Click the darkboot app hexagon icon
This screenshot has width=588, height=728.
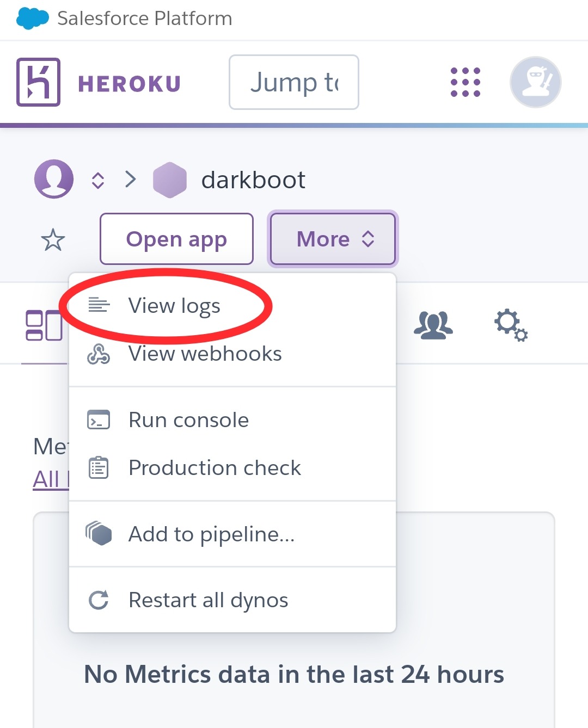click(170, 180)
